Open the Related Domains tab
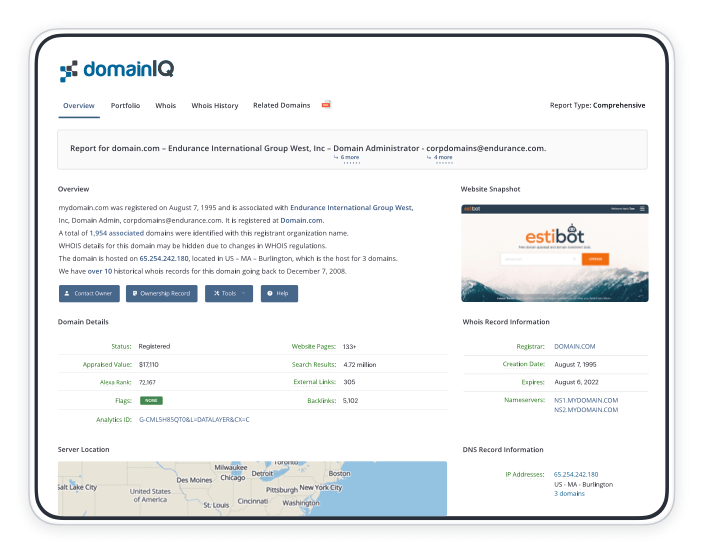Screen dimensions: 703x554 click(282, 105)
